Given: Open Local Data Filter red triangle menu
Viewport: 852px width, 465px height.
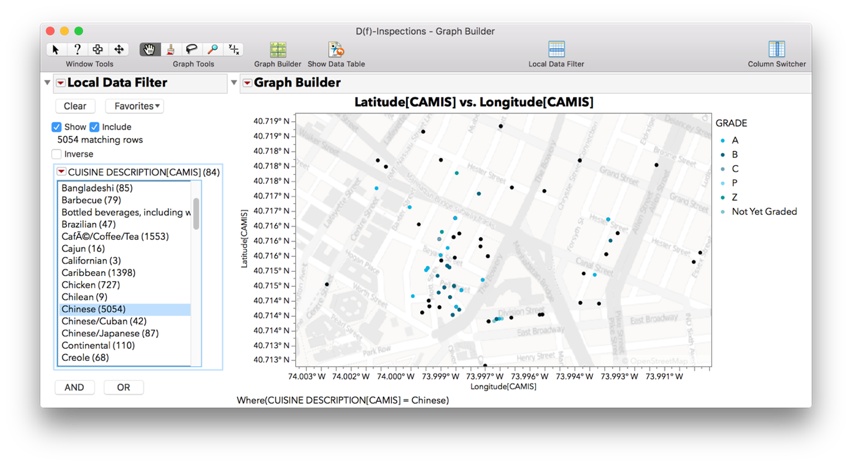Looking at the screenshot, I should tap(61, 83).
